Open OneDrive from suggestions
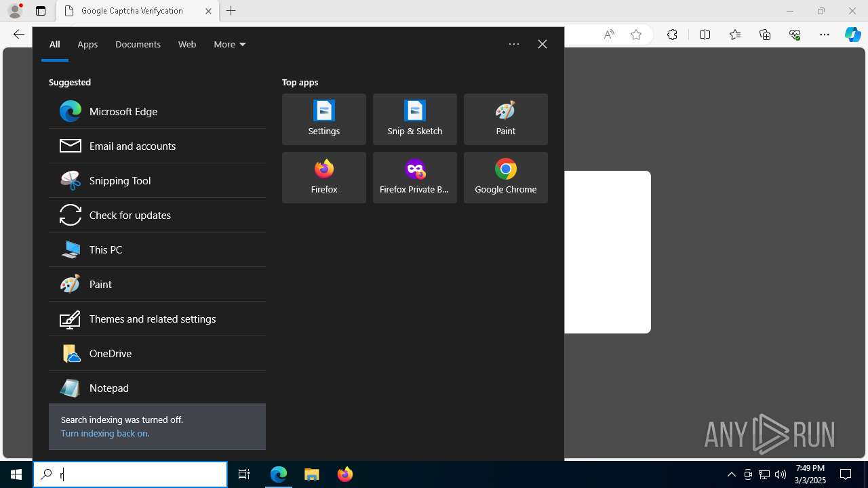The image size is (868, 488). tap(157, 353)
